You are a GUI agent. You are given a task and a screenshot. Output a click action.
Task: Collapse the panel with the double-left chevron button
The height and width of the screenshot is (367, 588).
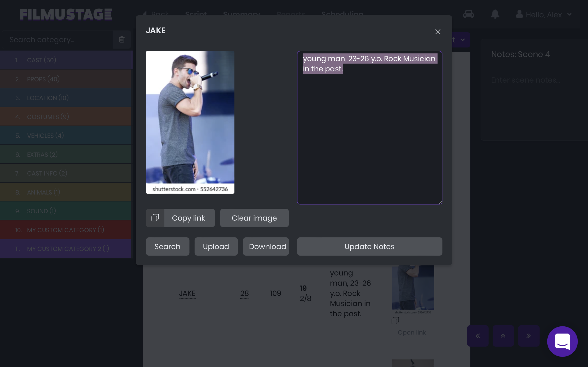478,336
